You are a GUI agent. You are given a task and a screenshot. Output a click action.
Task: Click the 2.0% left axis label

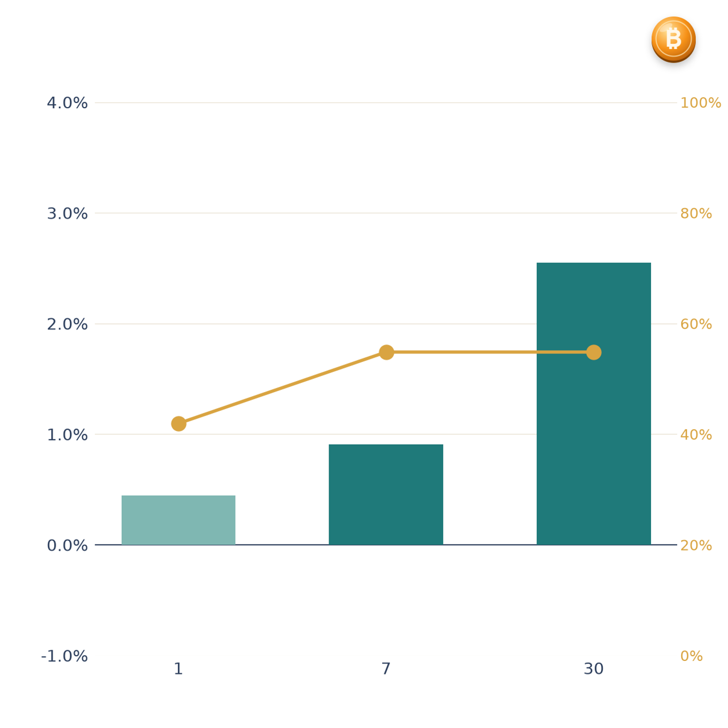[x=67, y=324]
